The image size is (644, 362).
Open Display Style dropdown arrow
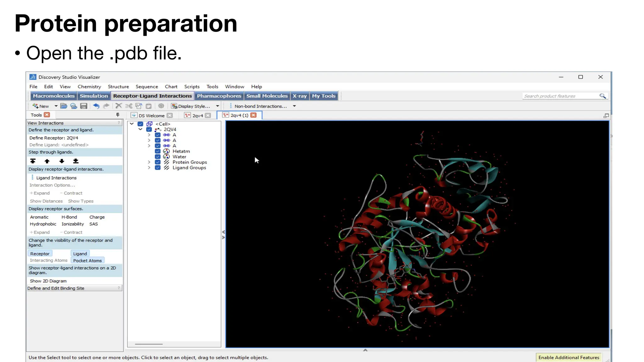point(217,106)
